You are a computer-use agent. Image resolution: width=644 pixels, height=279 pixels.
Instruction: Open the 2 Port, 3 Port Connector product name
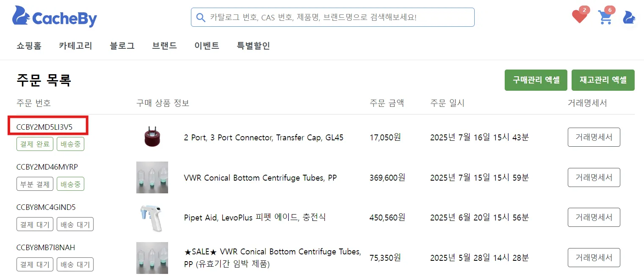264,138
